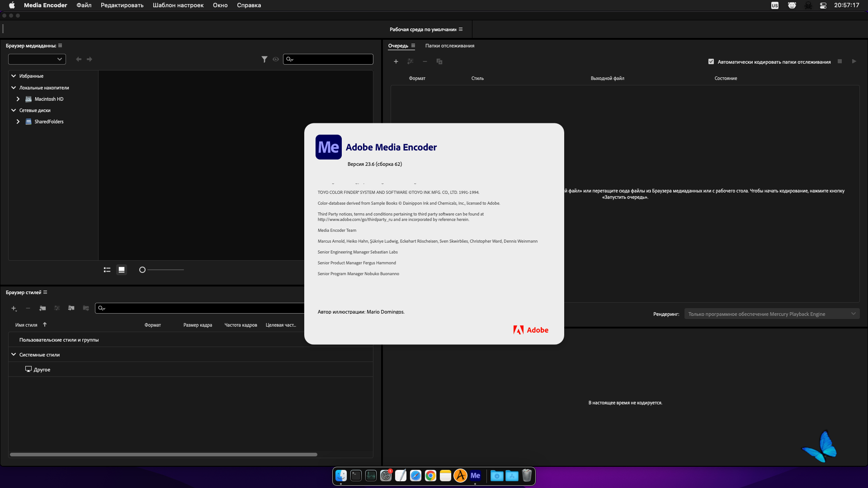Click the start queue play button
The image size is (868, 488).
854,61
